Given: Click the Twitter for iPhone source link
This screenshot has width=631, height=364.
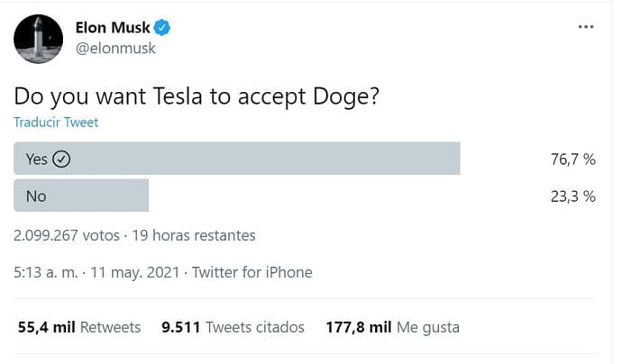Looking at the screenshot, I should click(251, 273).
